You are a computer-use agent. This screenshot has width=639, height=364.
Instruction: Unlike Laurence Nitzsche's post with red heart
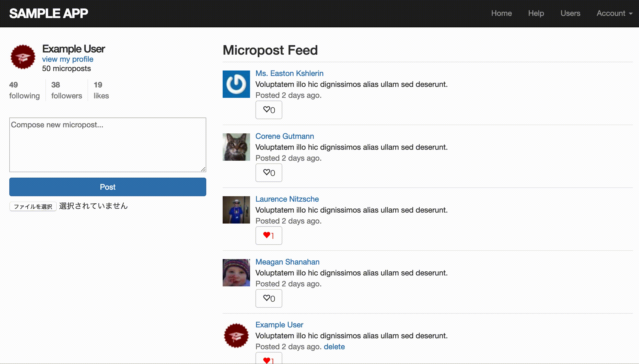[269, 236]
